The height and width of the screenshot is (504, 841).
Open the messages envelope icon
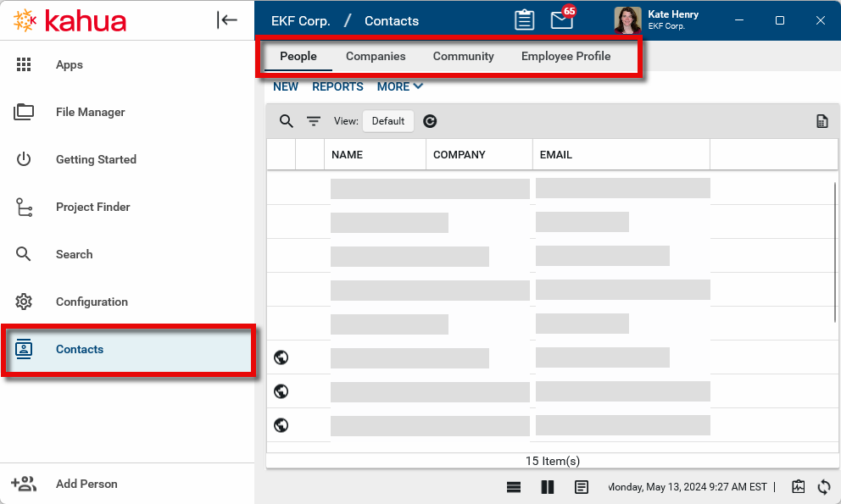click(561, 20)
